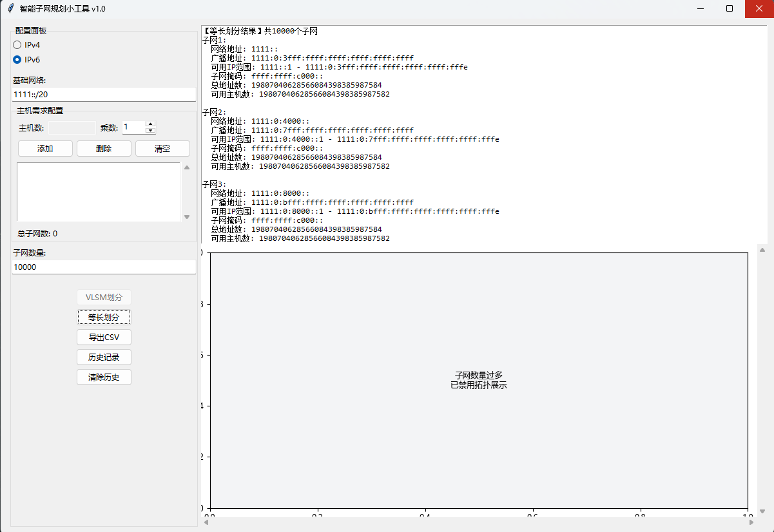Run 等长划分 subnet division
This screenshot has width=774, height=532.
(x=104, y=318)
